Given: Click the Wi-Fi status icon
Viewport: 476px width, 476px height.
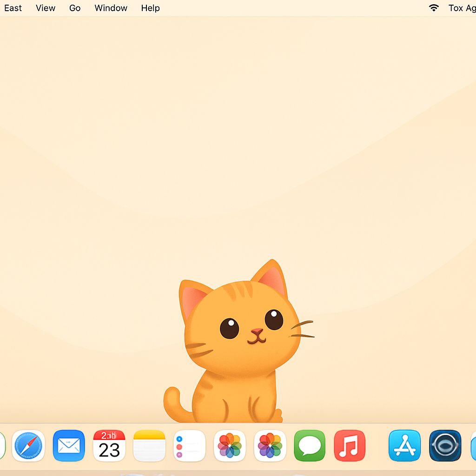Looking at the screenshot, I should point(434,8).
